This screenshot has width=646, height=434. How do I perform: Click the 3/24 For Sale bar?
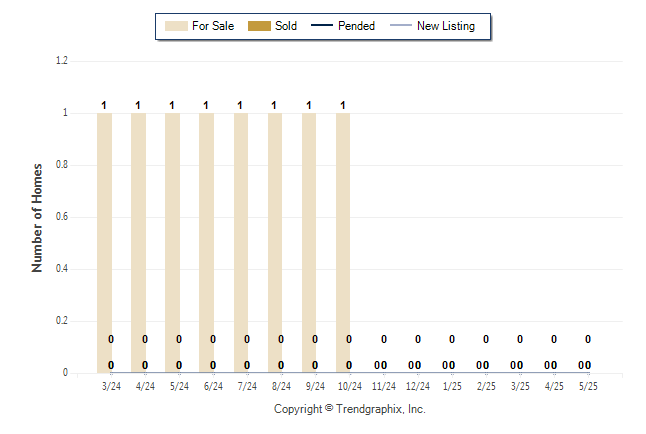coord(105,242)
